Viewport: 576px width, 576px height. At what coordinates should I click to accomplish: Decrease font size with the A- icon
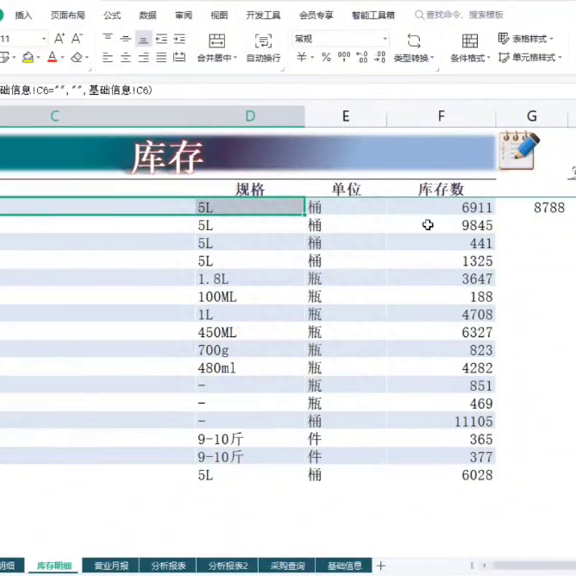pos(77,38)
